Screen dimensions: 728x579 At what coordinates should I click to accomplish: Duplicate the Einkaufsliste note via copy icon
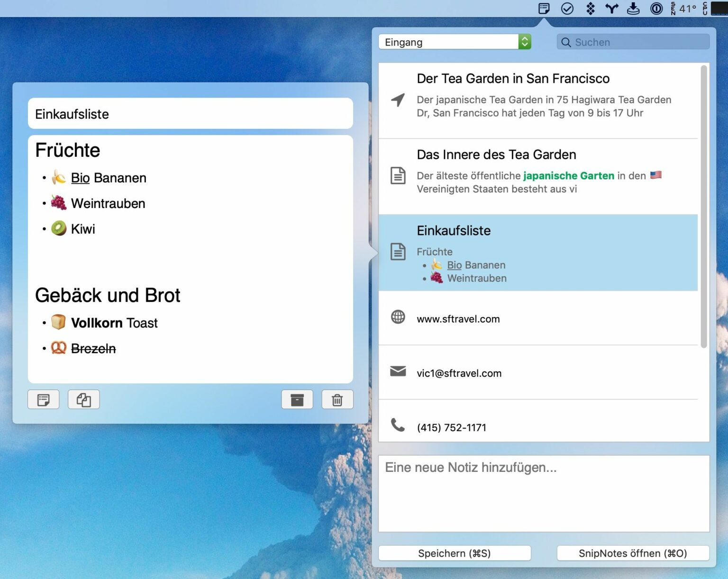click(x=83, y=399)
